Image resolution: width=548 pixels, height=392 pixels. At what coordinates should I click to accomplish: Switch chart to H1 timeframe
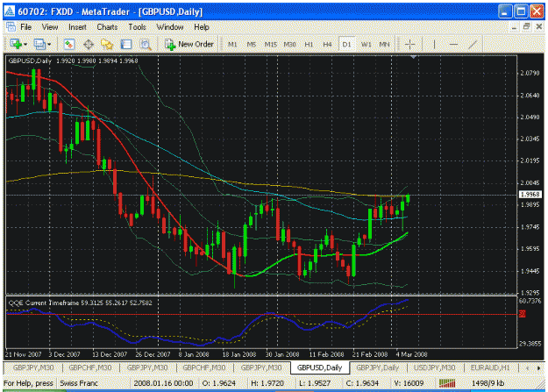point(309,45)
